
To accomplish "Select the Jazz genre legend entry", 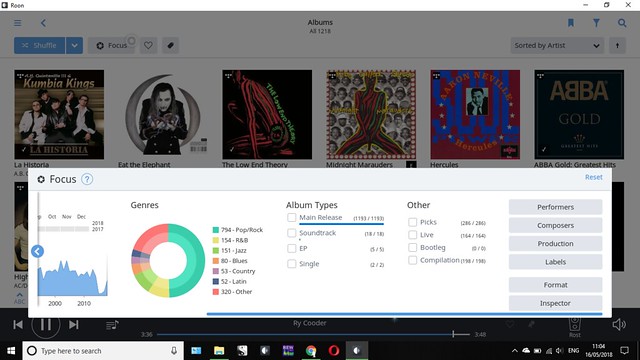I will [x=229, y=250].
